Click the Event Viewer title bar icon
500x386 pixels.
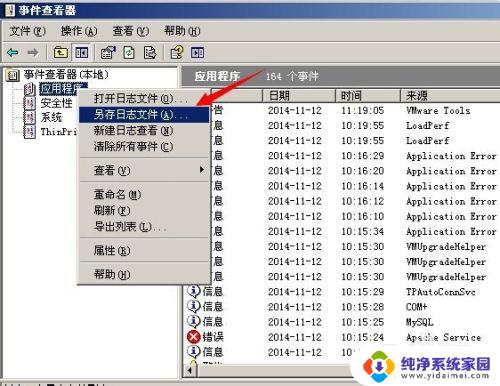coord(9,10)
